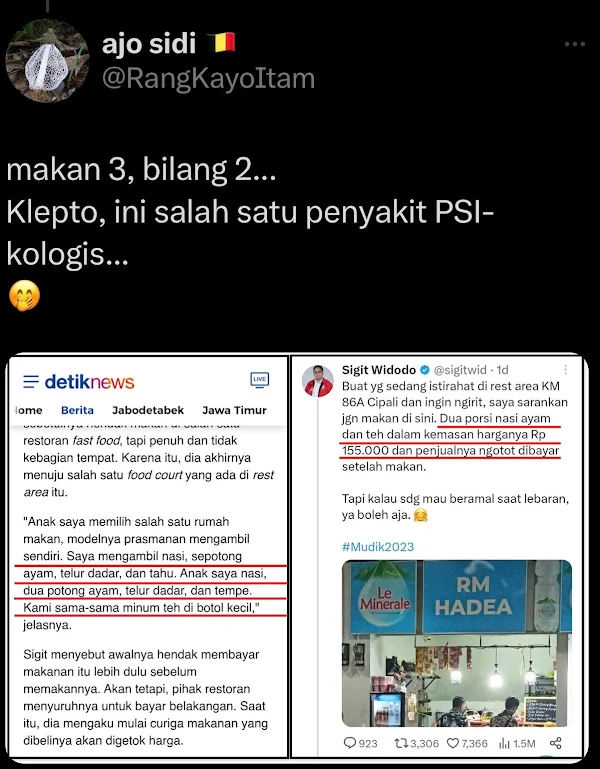Click the #Mudik2023 hashtag link
The image size is (600, 769).
(x=378, y=547)
